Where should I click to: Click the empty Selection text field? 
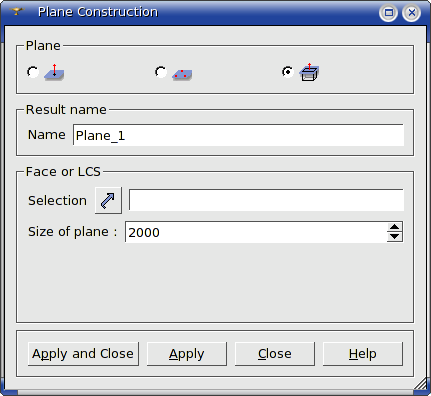click(x=266, y=200)
